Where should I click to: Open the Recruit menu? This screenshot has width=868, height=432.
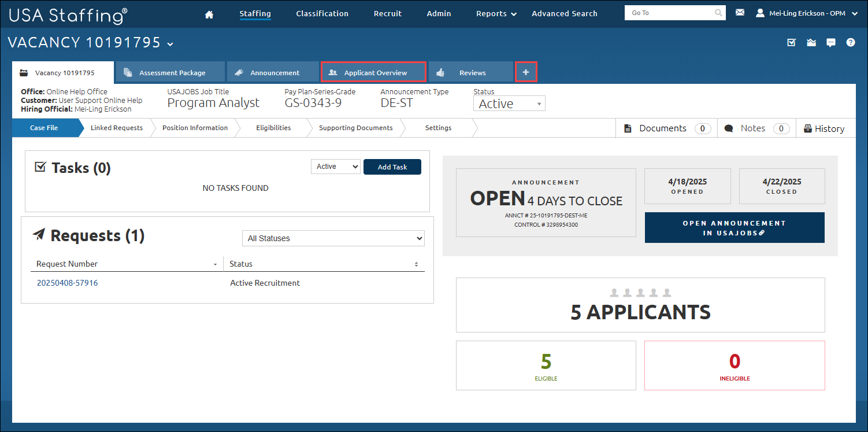point(388,13)
